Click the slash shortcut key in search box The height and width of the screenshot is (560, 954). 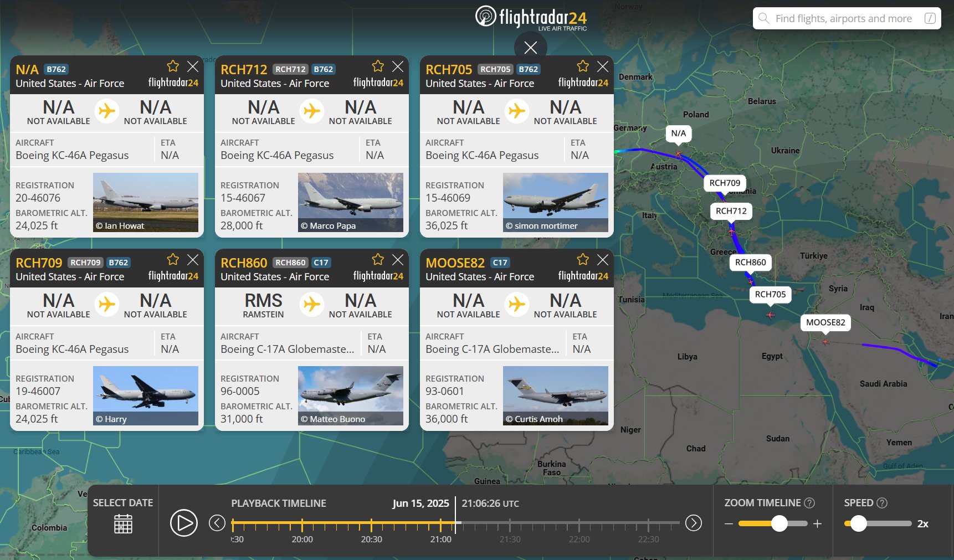pyautogui.click(x=930, y=18)
